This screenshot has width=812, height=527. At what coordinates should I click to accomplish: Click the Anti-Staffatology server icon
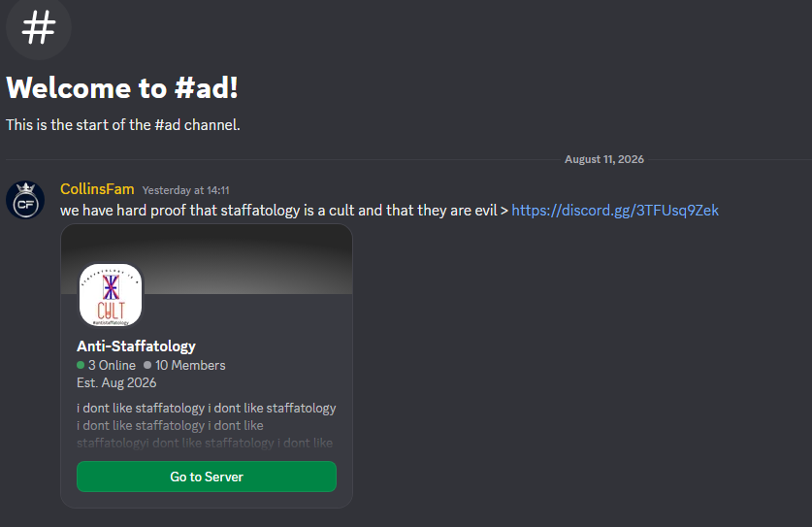111,295
